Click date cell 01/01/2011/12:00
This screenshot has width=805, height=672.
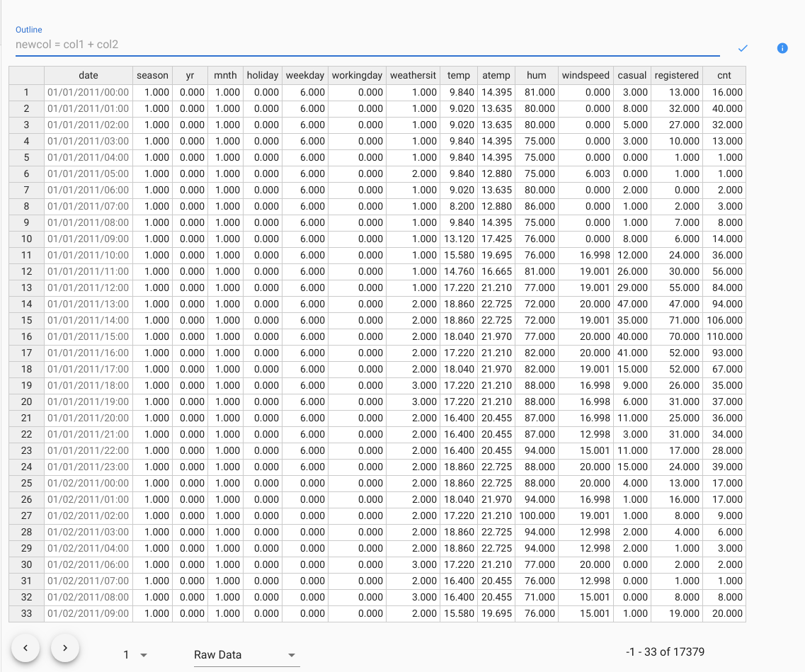point(89,287)
